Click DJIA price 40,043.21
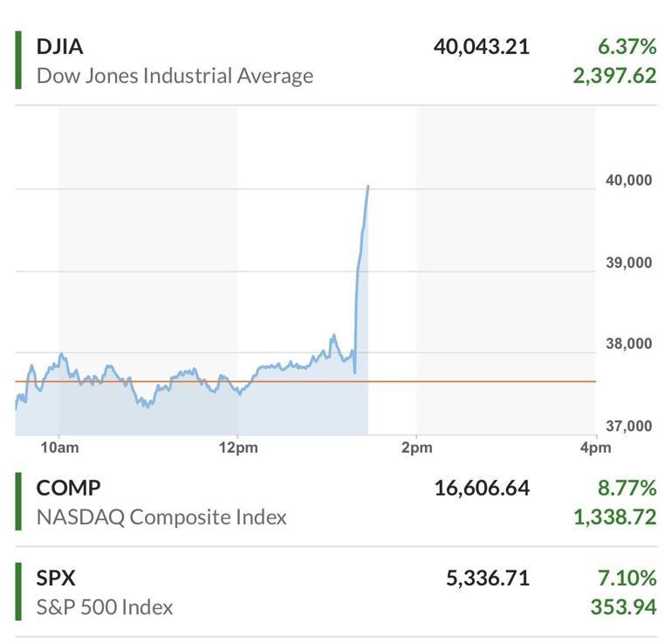Viewport: 672px width, 643px height. [x=482, y=46]
